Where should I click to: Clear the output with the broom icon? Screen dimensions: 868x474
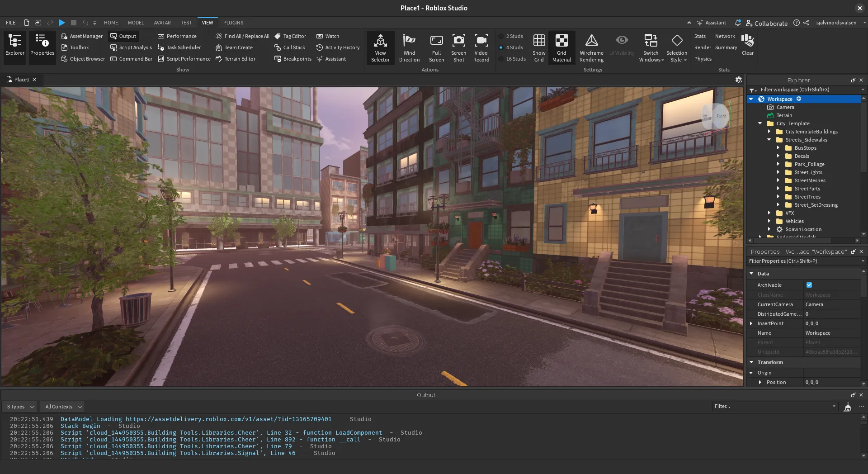(847, 407)
